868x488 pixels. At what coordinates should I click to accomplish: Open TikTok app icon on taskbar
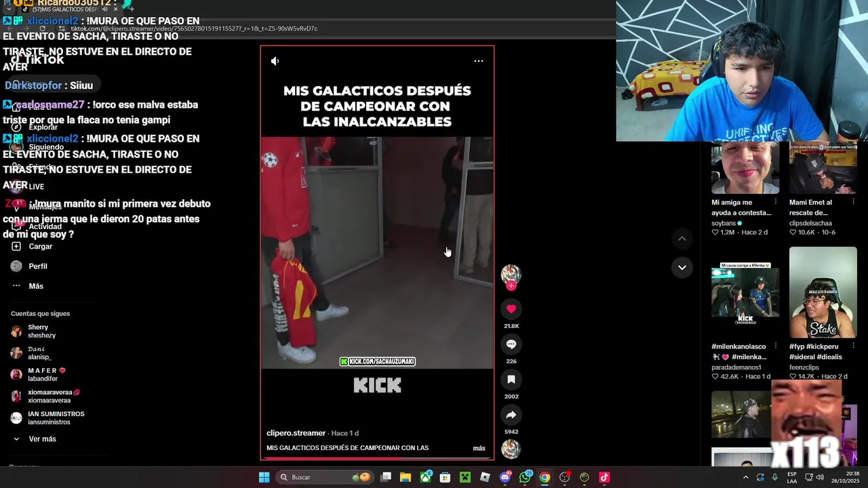604,477
